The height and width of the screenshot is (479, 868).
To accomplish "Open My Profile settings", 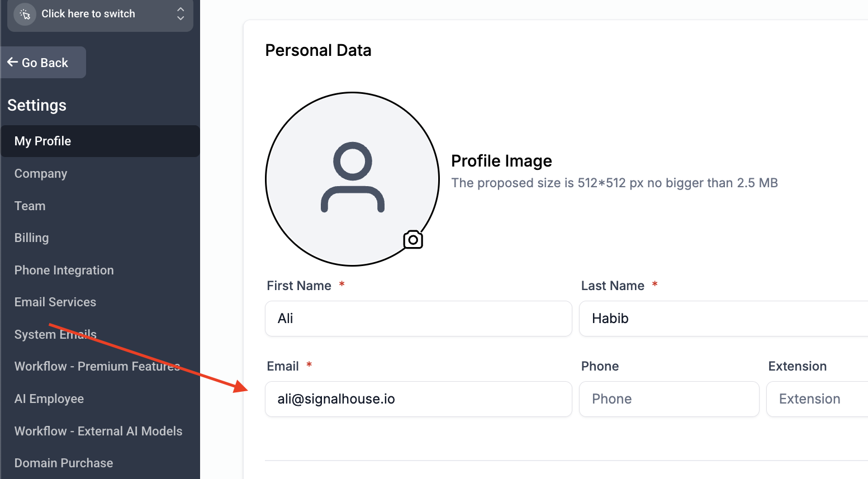I will click(43, 141).
